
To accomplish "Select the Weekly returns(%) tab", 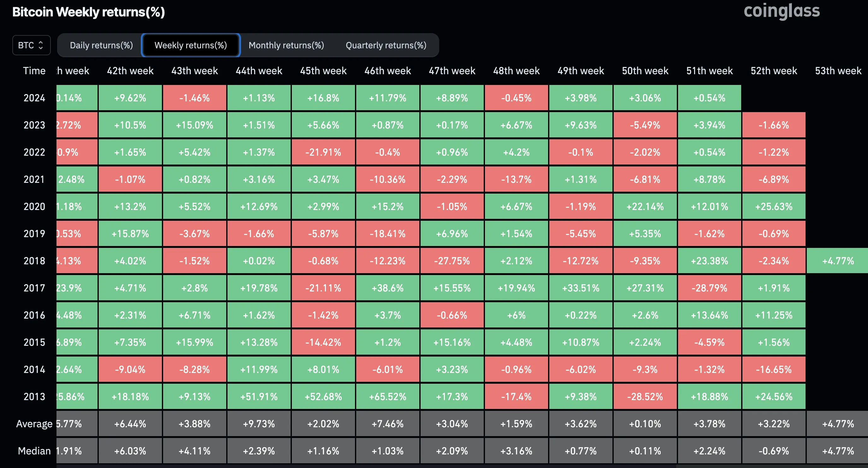I will 191,45.
